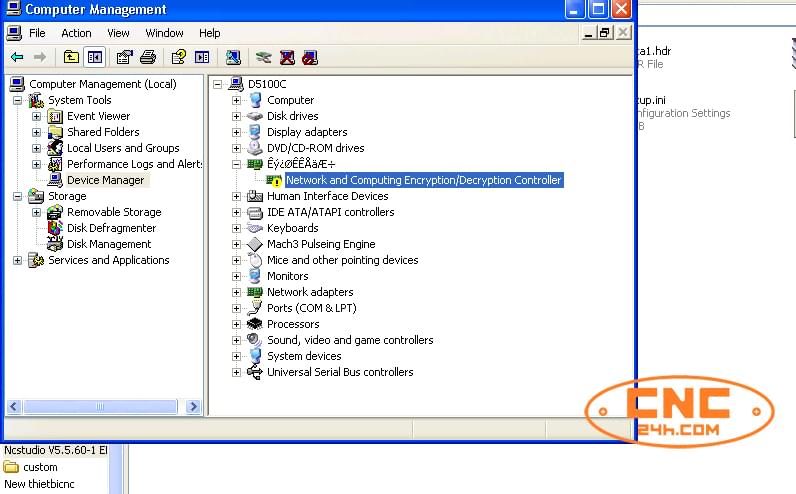Image resolution: width=796 pixels, height=494 pixels.
Task: Click the Up one level folder icon
Action: [71, 57]
